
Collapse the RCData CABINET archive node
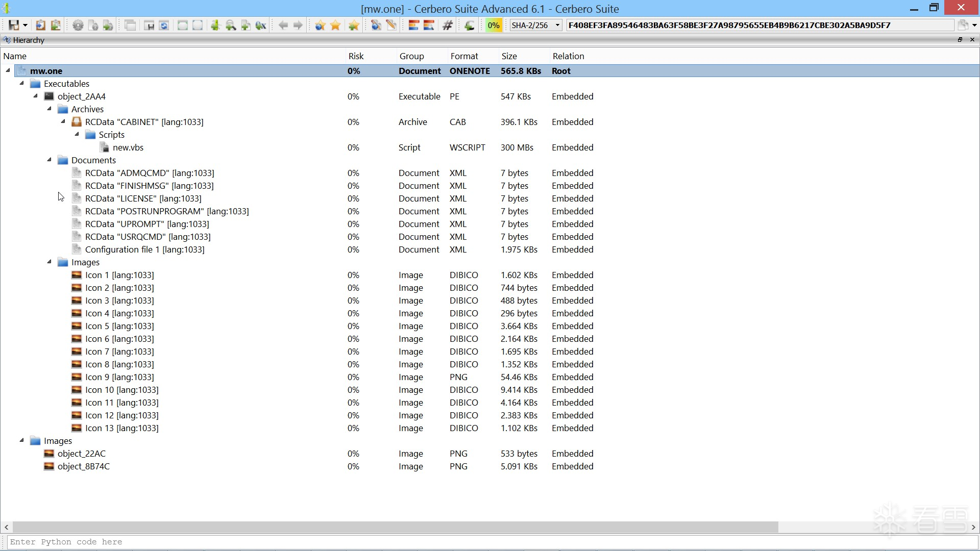[x=63, y=121]
